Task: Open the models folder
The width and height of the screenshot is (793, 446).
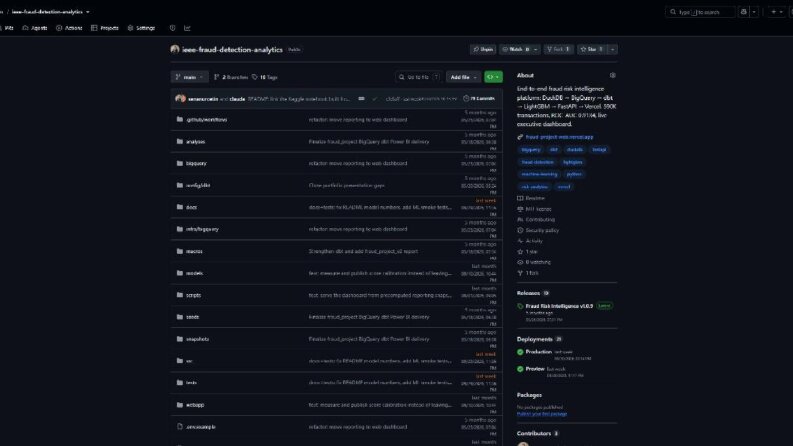Action: point(194,273)
